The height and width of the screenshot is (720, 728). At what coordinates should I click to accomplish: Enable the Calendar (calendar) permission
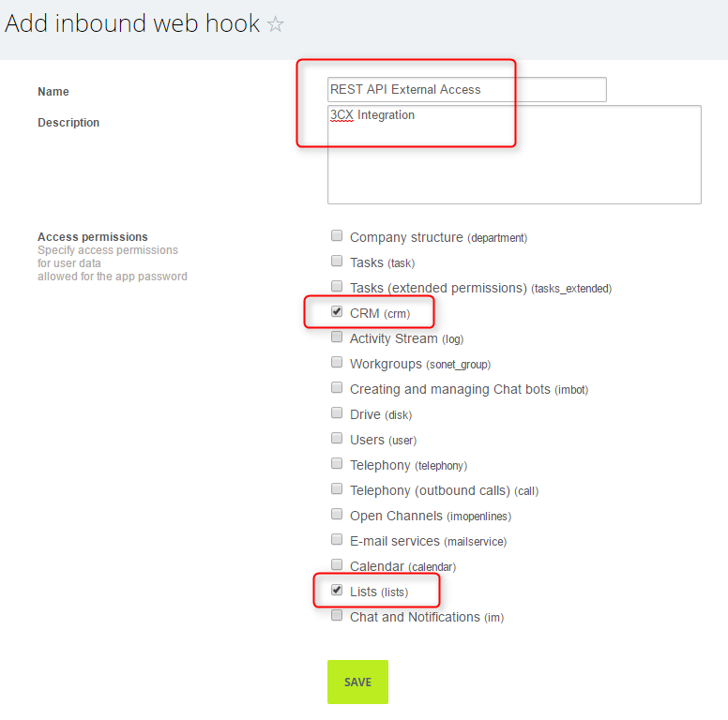tap(337, 565)
